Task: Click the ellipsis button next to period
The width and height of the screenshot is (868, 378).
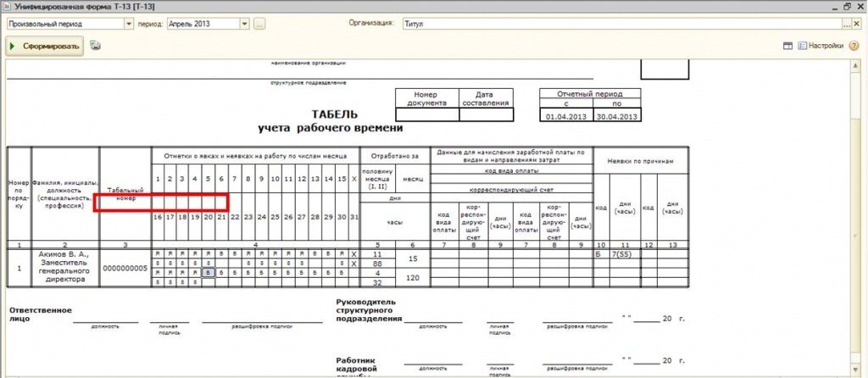Action: pyautogui.click(x=259, y=24)
